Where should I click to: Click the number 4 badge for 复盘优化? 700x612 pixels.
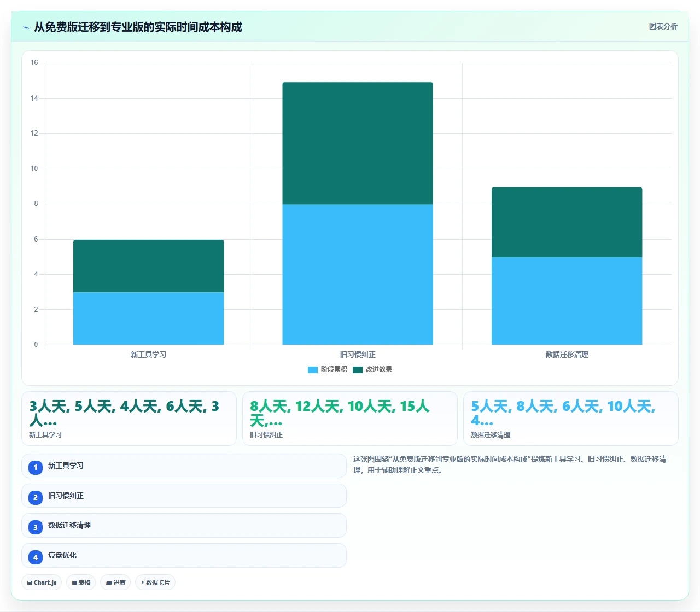[x=36, y=557]
